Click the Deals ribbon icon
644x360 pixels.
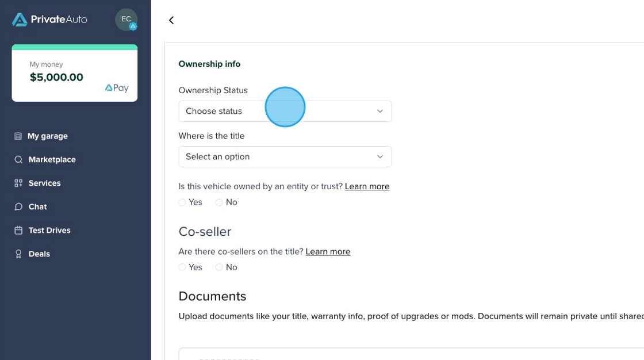[x=18, y=254]
